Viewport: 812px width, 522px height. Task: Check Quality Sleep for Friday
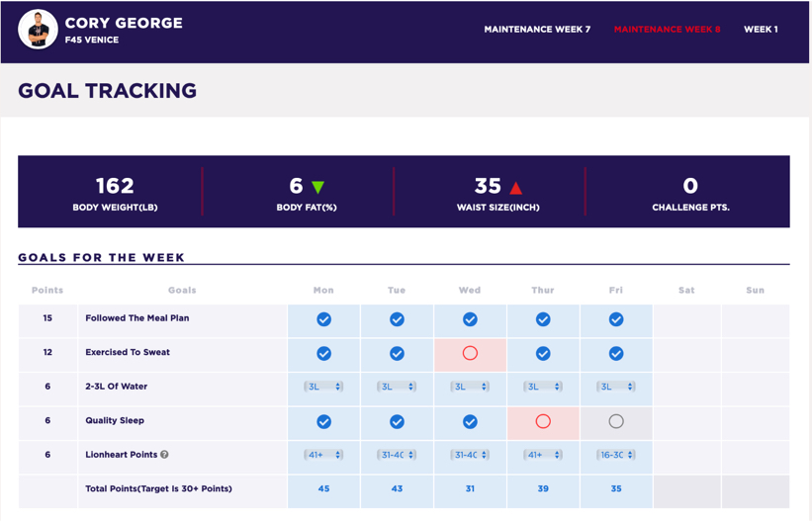(616, 421)
